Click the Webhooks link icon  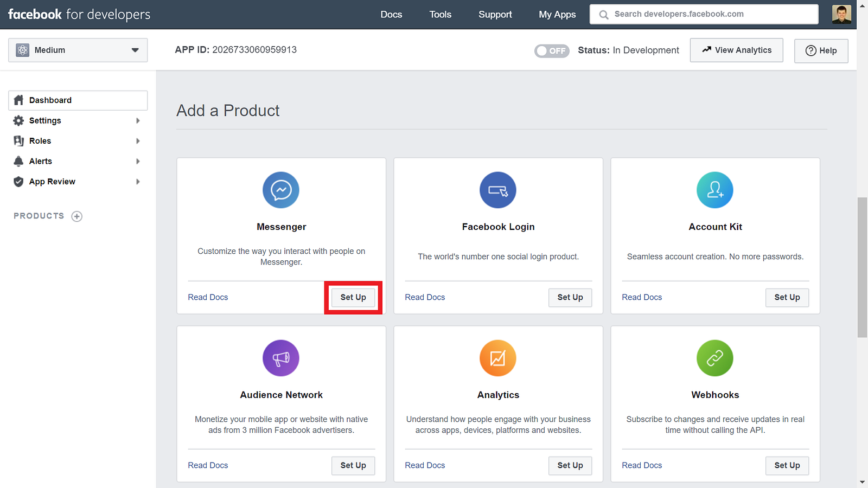click(x=715, y=358)
